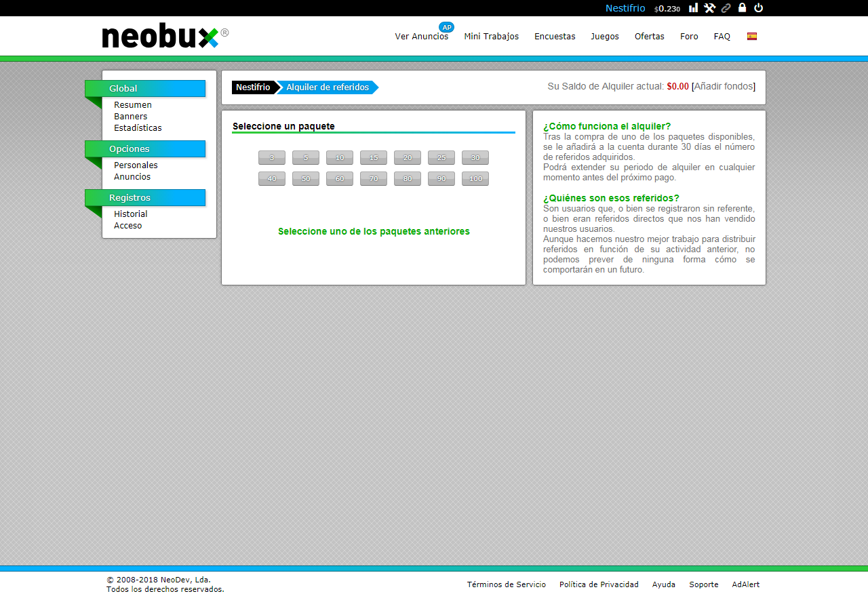Screen dimensions: 868x598
Task: Click the $0.00 rental balance amount
Action: 677,87
